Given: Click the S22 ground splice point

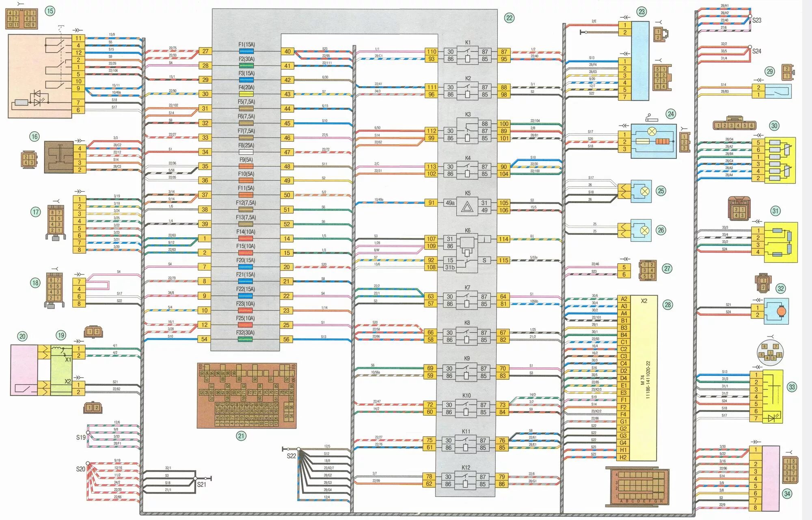Looking at the screenshot, I should (x=298, y=449).
